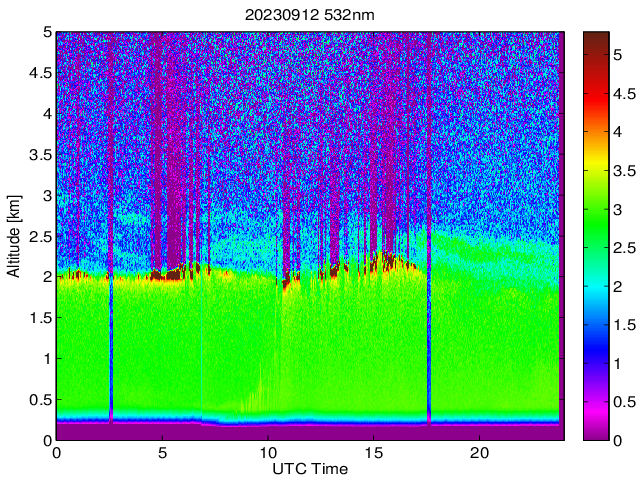Click the x-axis tick label '15'
The image size is (640, 480).
pyautogui.click(x=373, y=453)
